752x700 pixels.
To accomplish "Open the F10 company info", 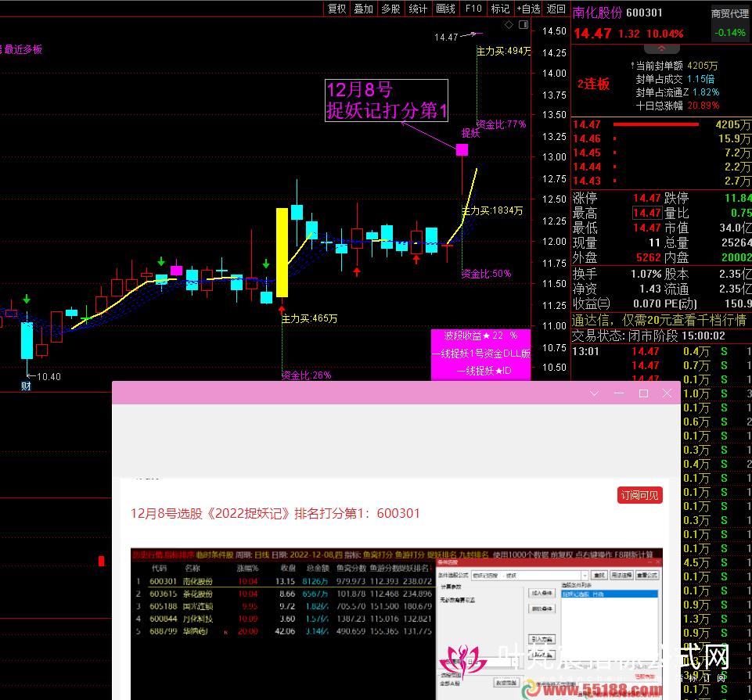I will (x=473, y=9).
